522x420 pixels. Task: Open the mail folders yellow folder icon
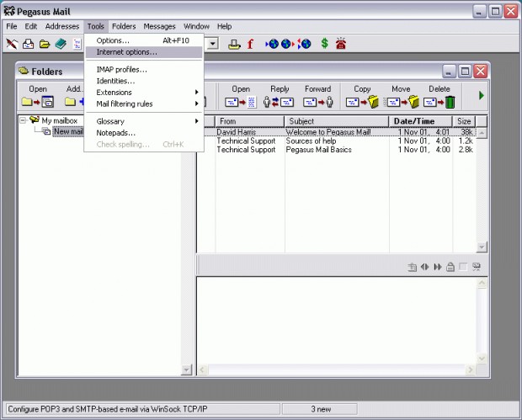click(x=45, y=44)
